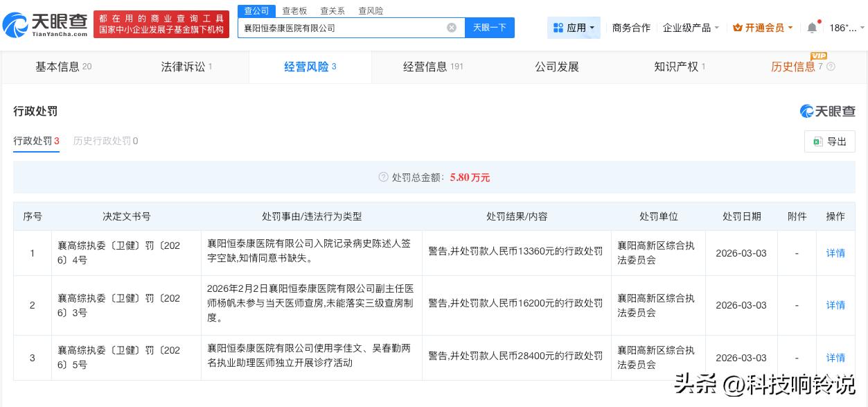The height and width of the screenshot is (407, 868).
Task: Select the 行政处罚 3 sub-tab
Action: (x=36, y=141)
